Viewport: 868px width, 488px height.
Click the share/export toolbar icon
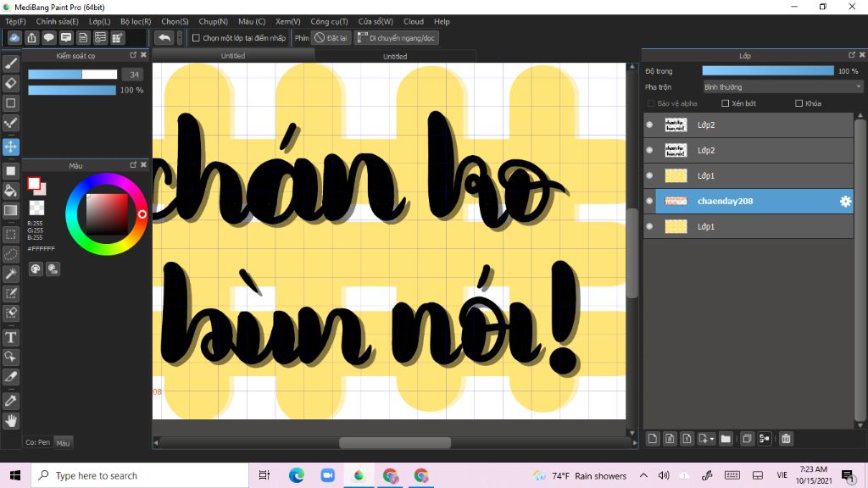pos(31,37)
